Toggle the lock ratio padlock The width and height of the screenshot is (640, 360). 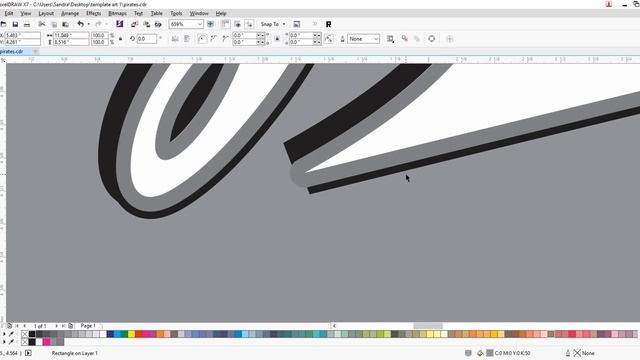[x=120, y=39]
